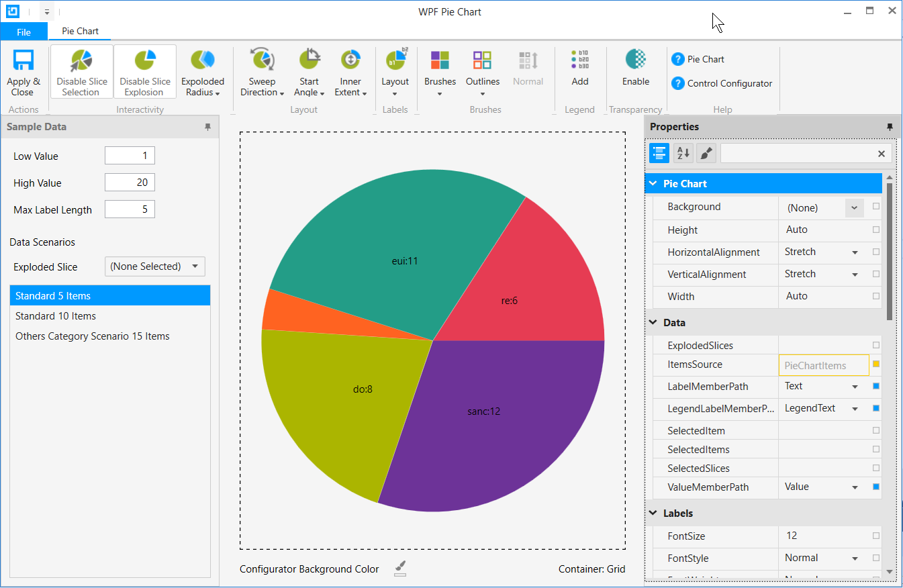Open the Sweep Direction menu
This screenshot has height=588, width=903.
(262, 72)
